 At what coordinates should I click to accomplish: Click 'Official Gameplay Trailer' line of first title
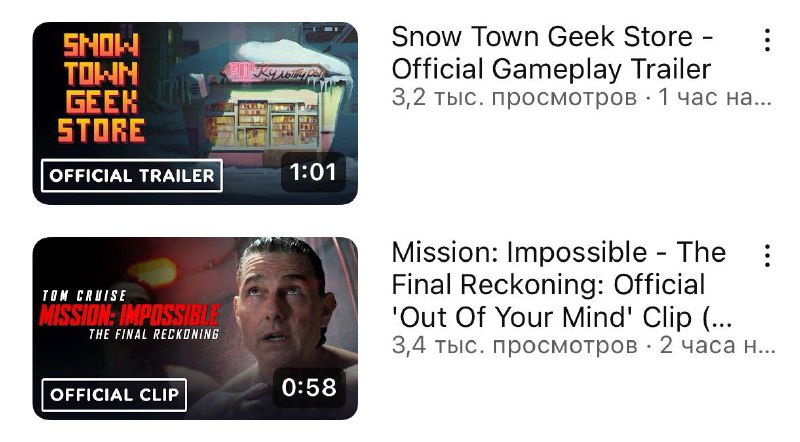tap(552, 69)
